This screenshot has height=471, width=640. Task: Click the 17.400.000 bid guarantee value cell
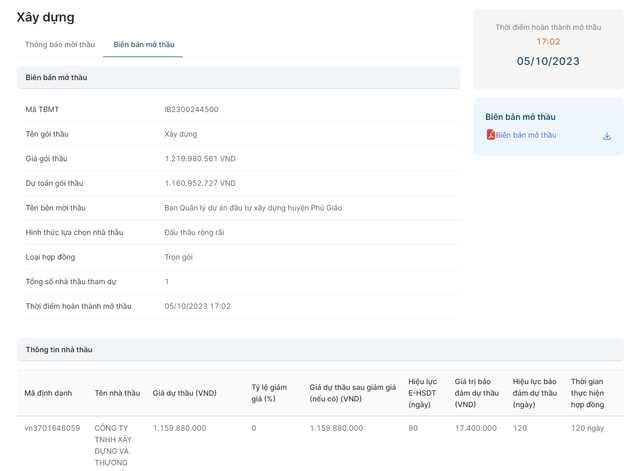coord(476,428)
